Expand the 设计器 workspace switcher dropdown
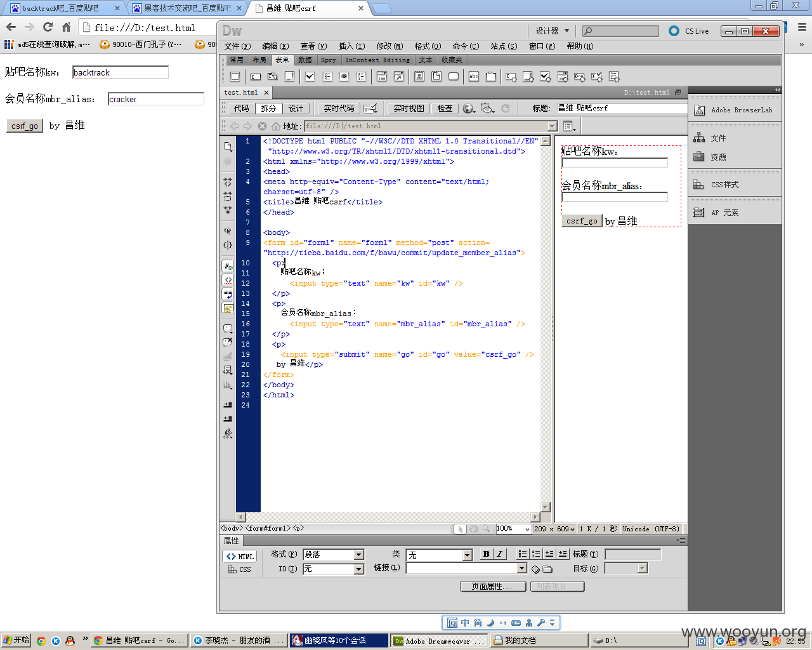The height and width of the screenshot is (650, 812). point(553,31)
